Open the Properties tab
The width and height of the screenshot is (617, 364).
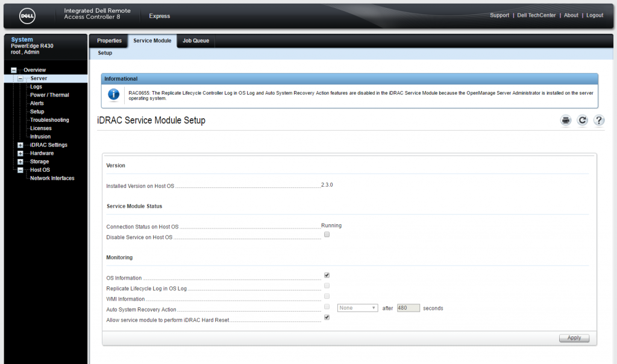pyautogui.click(x=108, y=41)
